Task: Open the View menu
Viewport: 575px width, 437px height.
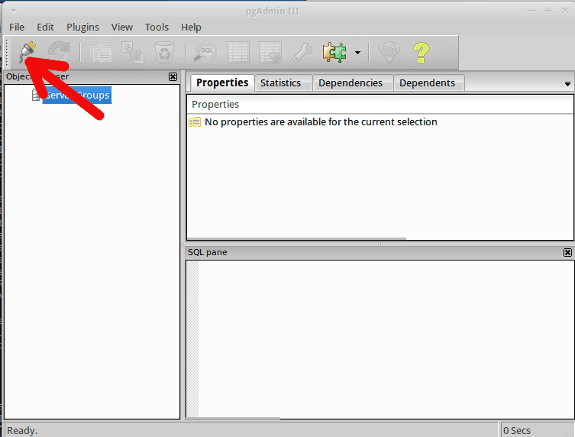Action: [122, 27]
